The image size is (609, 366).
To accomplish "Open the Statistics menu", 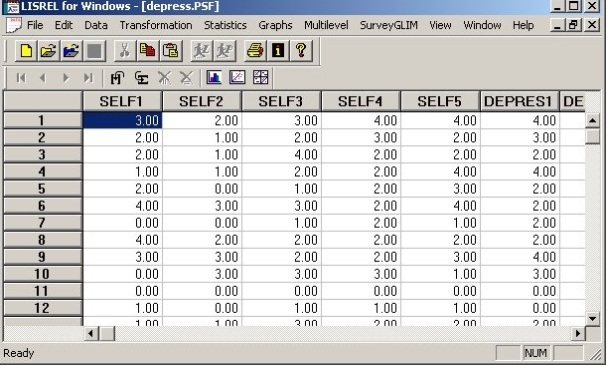I will (225, 25).
